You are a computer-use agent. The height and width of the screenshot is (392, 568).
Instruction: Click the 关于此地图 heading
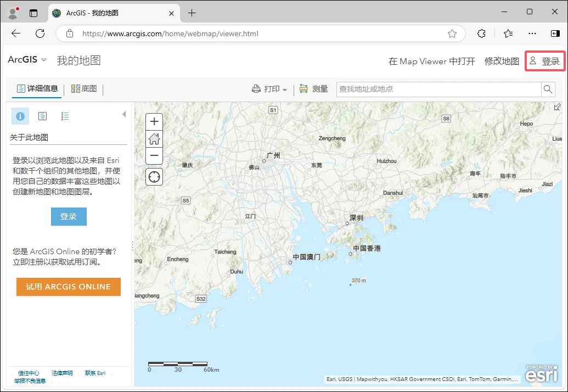pos(29,137)
